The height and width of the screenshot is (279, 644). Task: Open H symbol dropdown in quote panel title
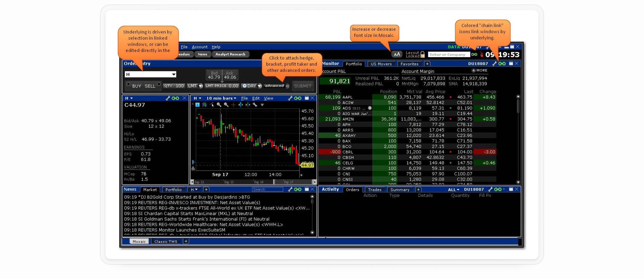[x=129, y=98]
